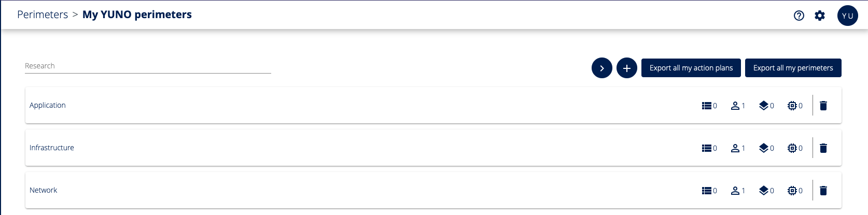Click the YU user avatar

tap(848, 16)
